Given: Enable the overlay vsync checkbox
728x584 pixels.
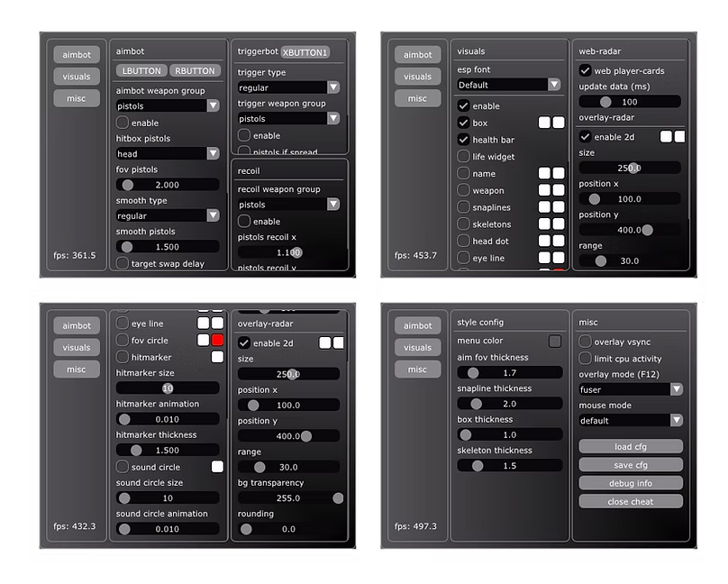Looking at the screenshot, I should [x=586, y=342].
